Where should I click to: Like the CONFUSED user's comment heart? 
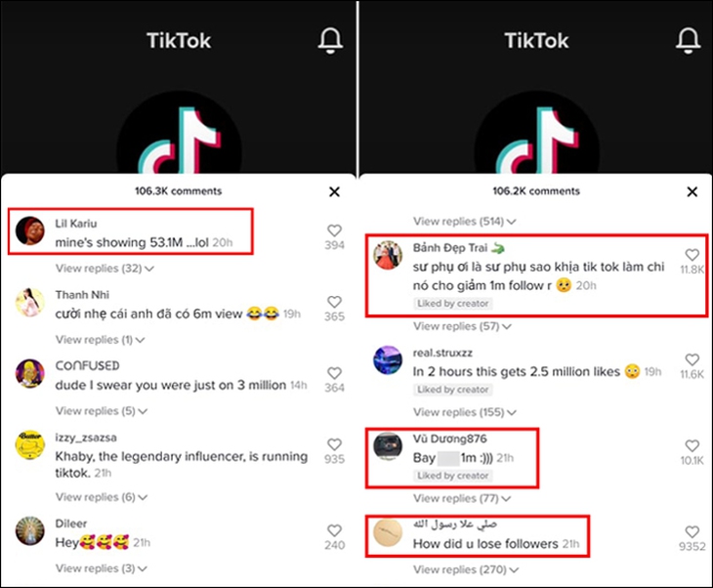(334, 373)
